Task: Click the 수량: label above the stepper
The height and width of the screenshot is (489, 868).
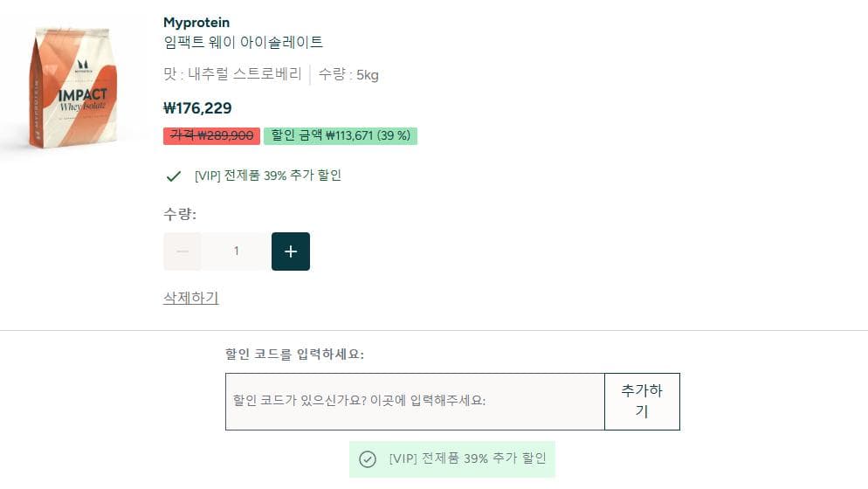Action: click(x=180, y=214)
